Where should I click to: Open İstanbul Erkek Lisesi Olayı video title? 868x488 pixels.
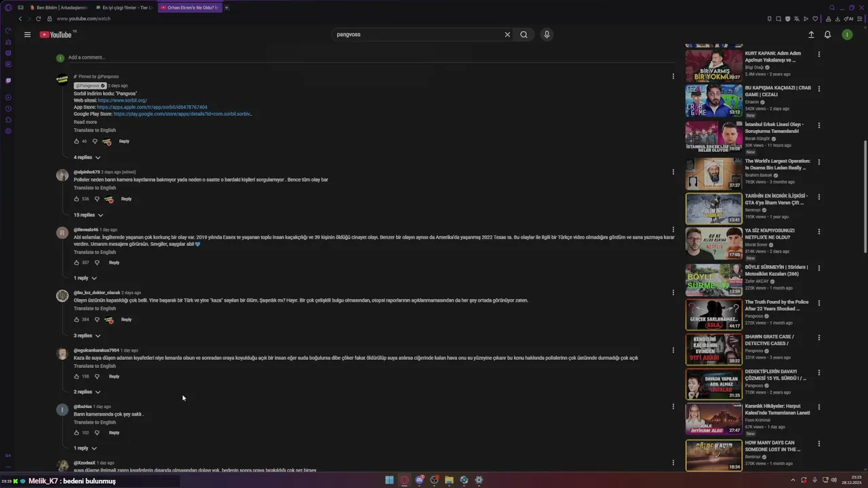(x=774, y=127)
